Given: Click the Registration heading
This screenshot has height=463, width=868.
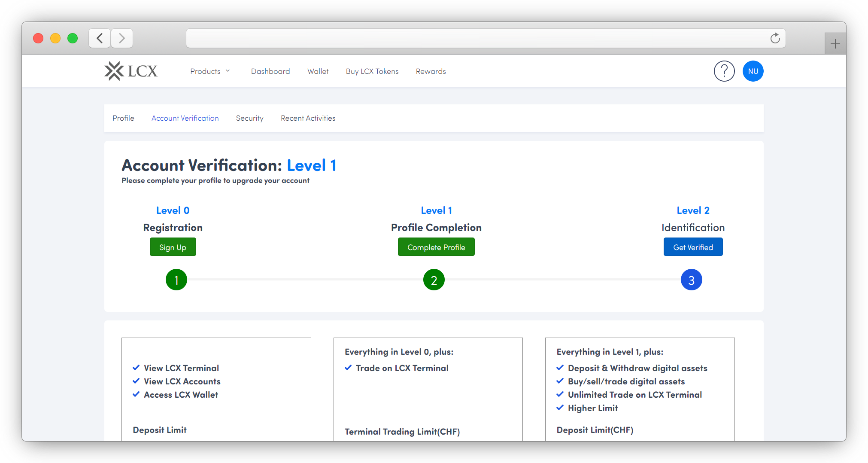Looking at the screenshot, I should (x=173, y=228).
